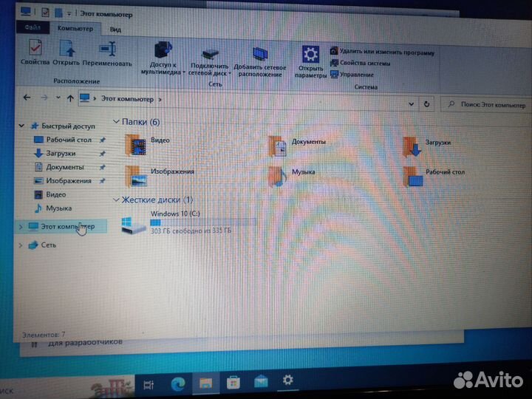The height and width of the screenshot is (399, 532).
Task: Click 303 ГБ свободно из 335 ГБ text
Action: (x=191, y=231)
